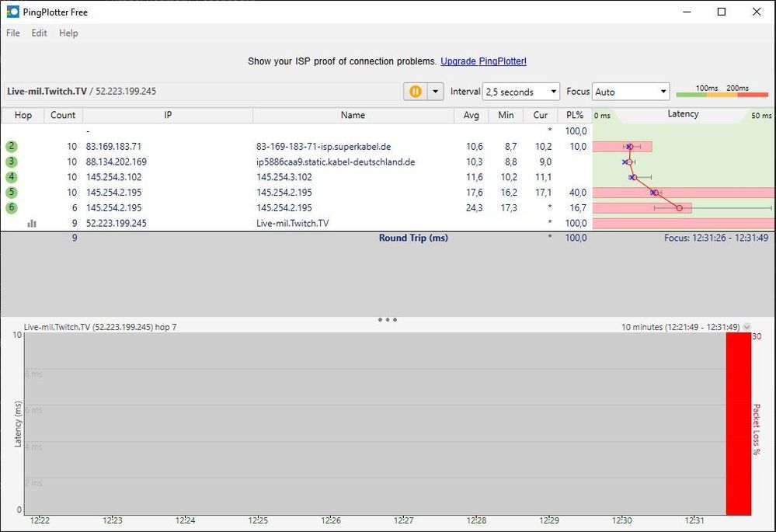Click the hop 5 green circle icon

point(12,193)
